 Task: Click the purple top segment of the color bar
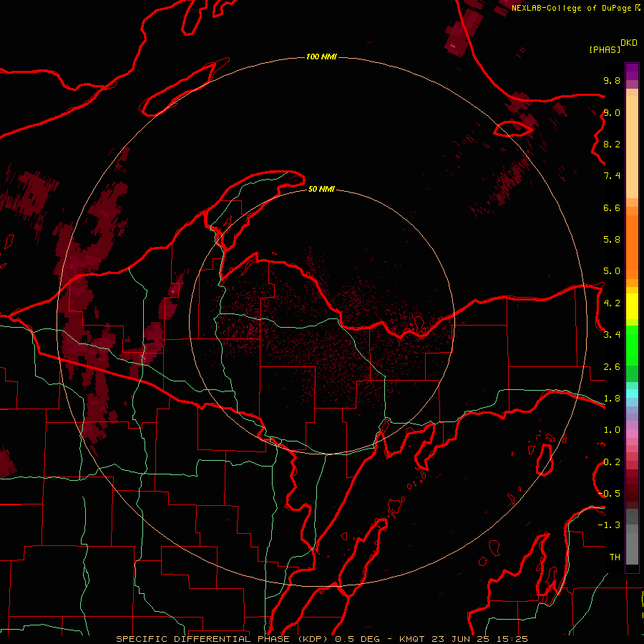632,72
